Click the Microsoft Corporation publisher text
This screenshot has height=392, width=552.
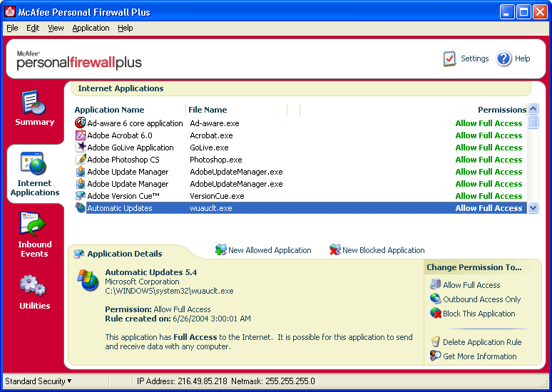(x=142, y=282)
